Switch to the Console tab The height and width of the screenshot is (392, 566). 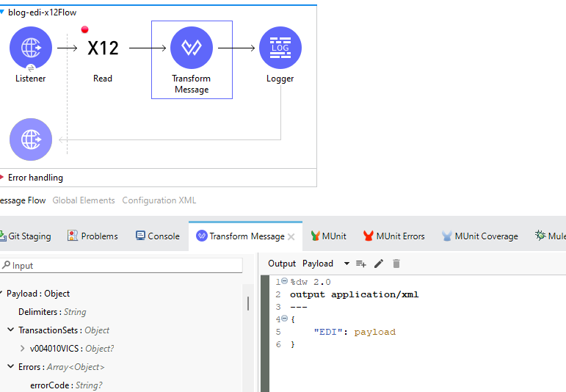tap(157, 236)
